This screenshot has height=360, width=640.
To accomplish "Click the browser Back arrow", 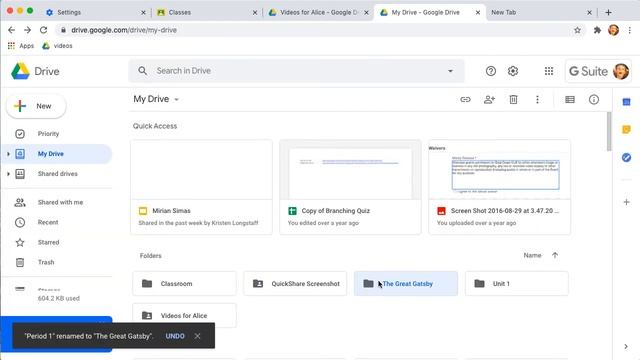I will [11, 30].
